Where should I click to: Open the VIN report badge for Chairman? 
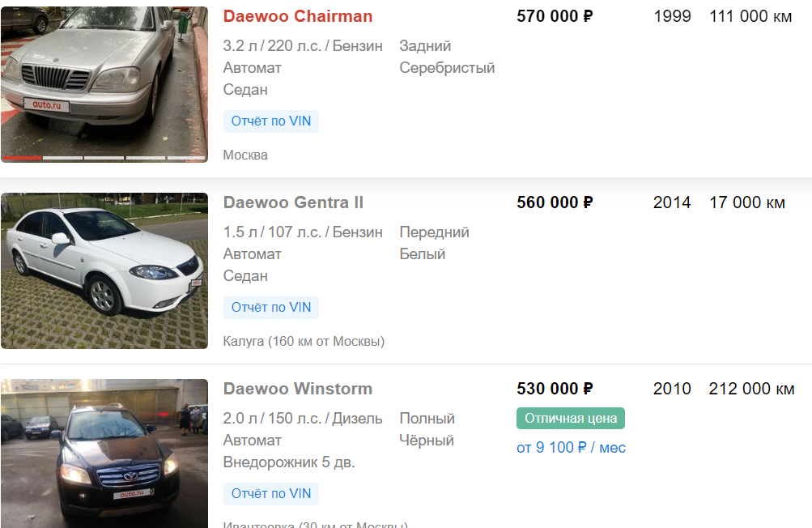(x=271, y=121)
